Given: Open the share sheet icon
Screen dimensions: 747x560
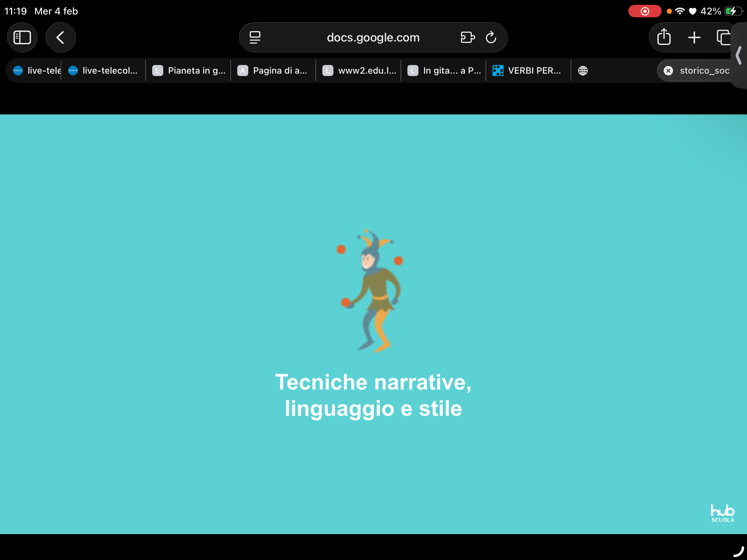Looking at the screenshot, I should click(664, 37).
